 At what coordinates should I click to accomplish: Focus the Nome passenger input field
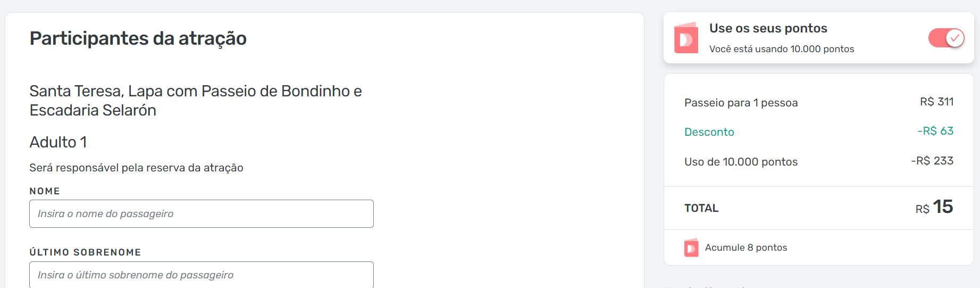tap(202, 214)
